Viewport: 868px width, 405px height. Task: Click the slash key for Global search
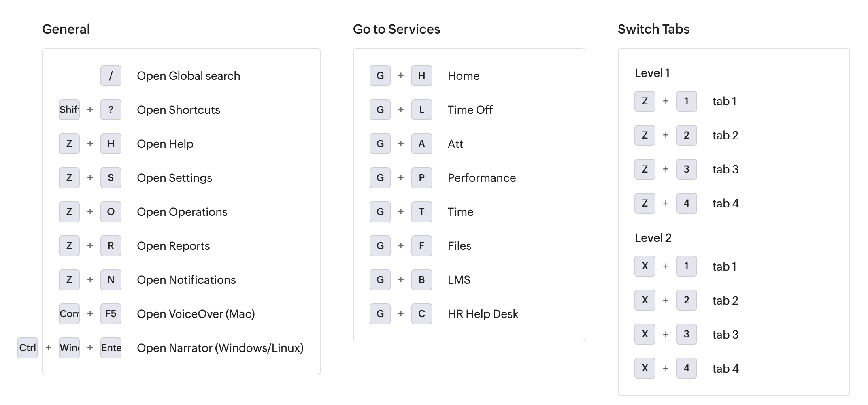click(111, 76)
